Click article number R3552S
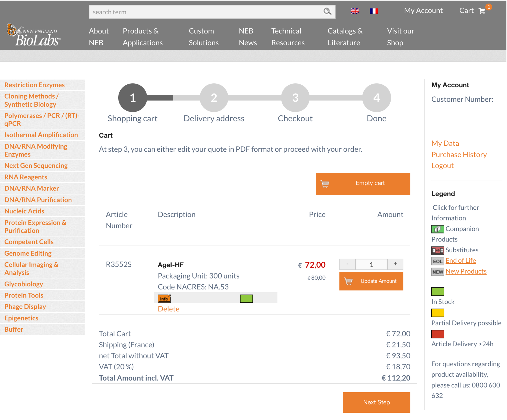The width and height of the screenshot is (507, 420). tap(119, 264)
